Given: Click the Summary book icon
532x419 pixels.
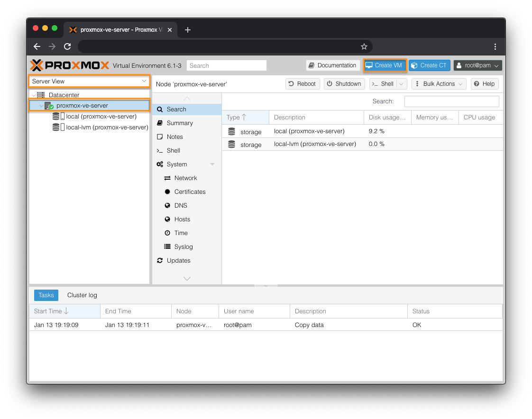Looking at the screenshot, I should [x=160, y=123].
